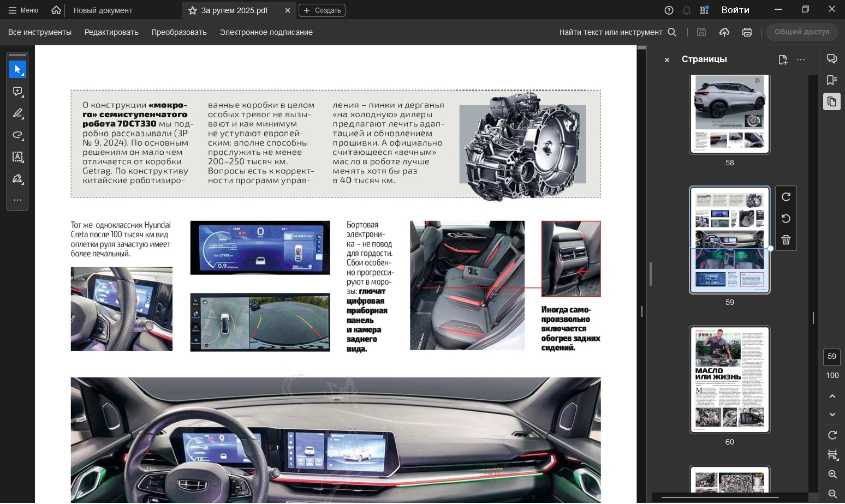Click the save floppy disk icon

point(701,32)
